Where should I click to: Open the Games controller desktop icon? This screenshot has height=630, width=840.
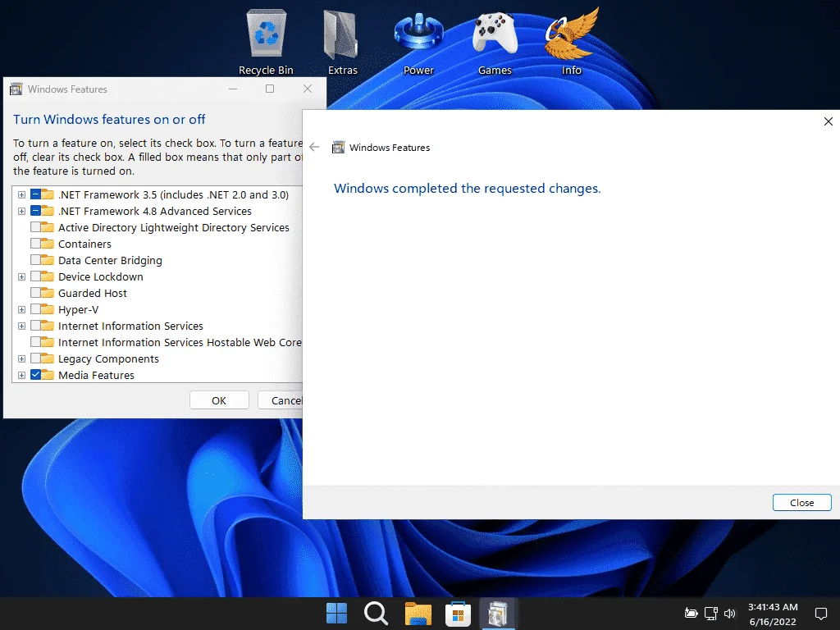tap(495, 43)
